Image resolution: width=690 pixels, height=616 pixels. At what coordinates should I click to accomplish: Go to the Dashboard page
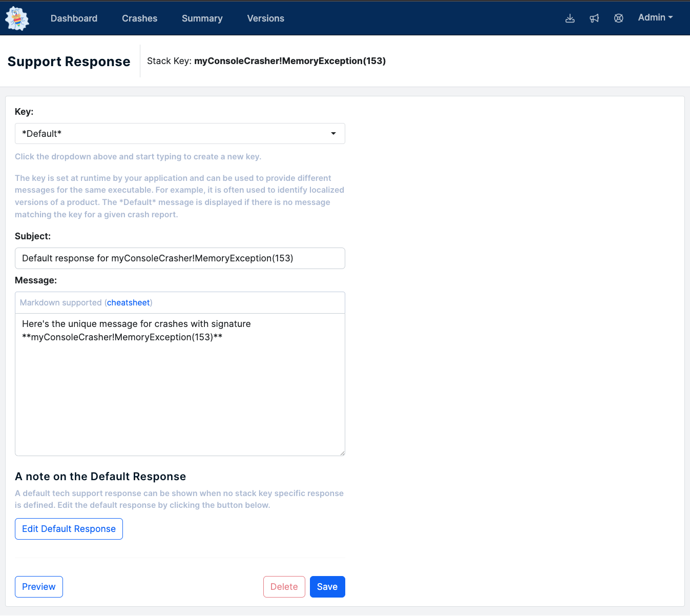[74, 18]
